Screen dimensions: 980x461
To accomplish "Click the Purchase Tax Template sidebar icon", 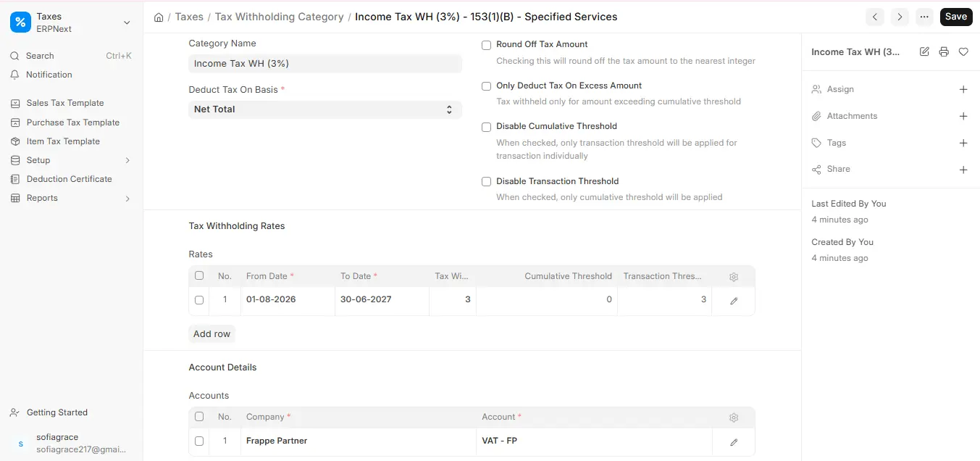I will pos(15,122).
